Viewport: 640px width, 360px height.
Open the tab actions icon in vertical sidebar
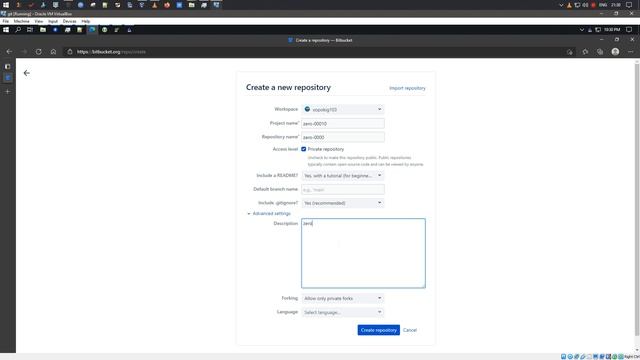coord(7,67)
